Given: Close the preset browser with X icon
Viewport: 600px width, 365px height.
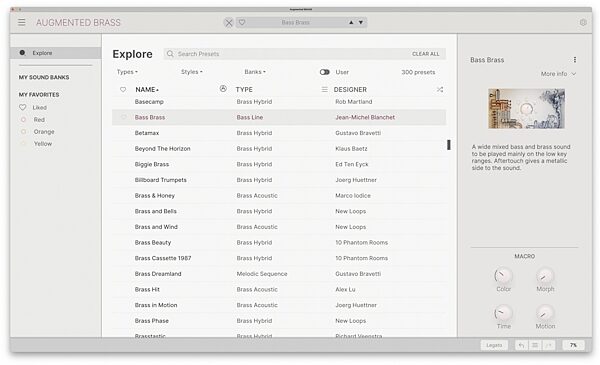Looking at the screenshot, I should pos(229,23).
